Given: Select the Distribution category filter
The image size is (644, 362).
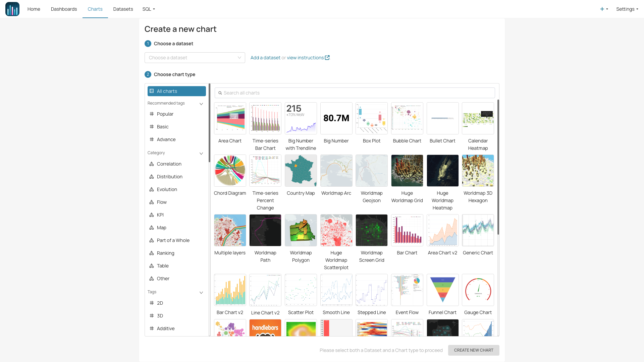Looking at the screenshot, I should (169, 176).
